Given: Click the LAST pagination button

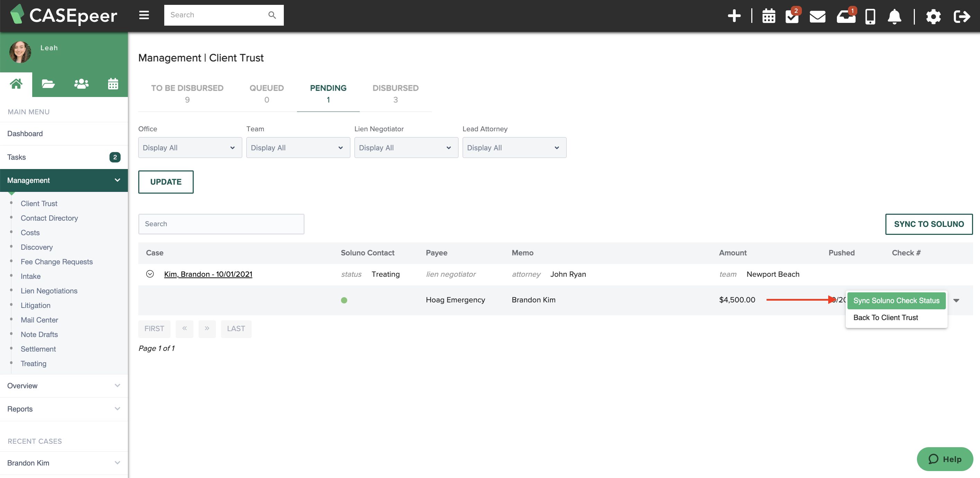Looking at the screenshot, I should tap(236, 329).
